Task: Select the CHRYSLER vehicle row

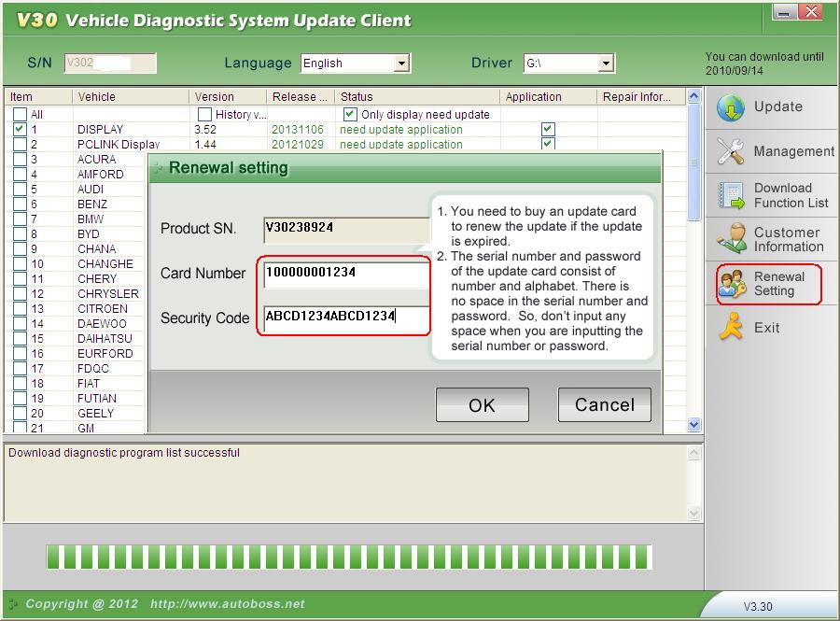Action: (x=107, y=293)
